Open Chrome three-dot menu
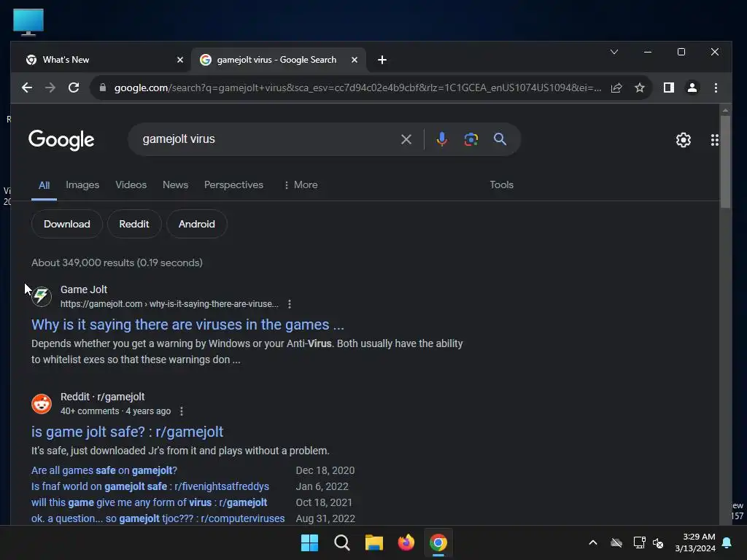The image size is (747, 560). pyautogui.click(x=716, y=87)
